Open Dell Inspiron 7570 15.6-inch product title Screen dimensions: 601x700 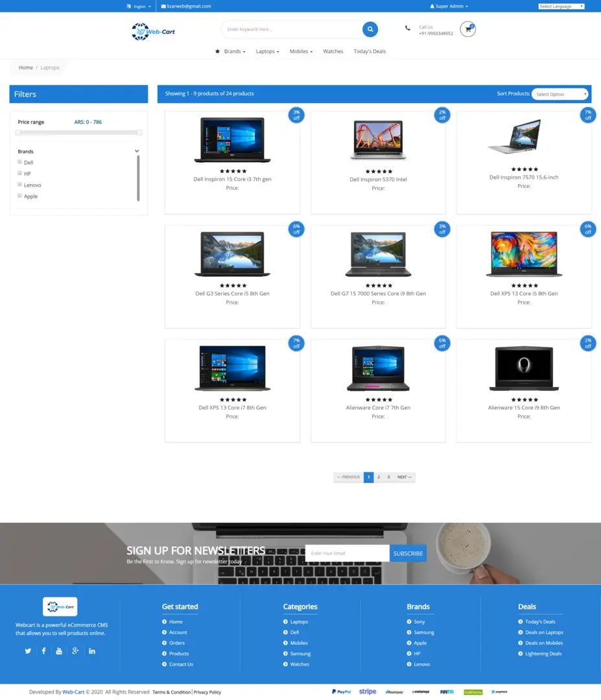click(x=524, y=177)
